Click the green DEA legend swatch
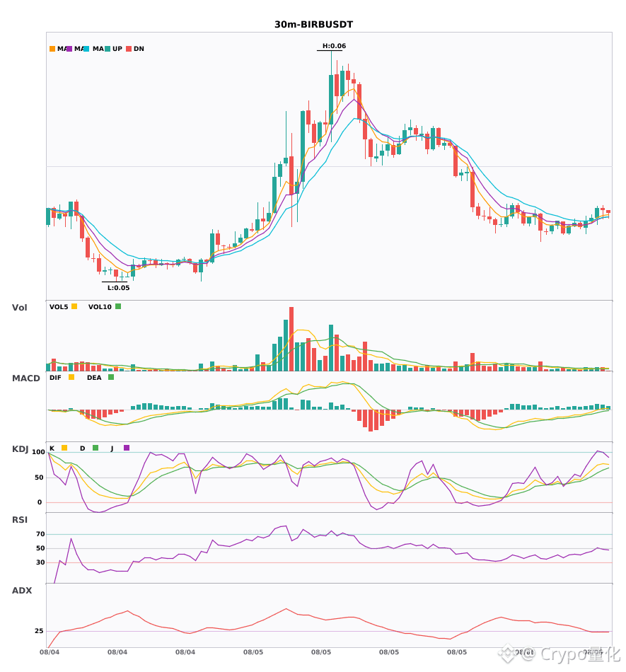 pos(111,377)
